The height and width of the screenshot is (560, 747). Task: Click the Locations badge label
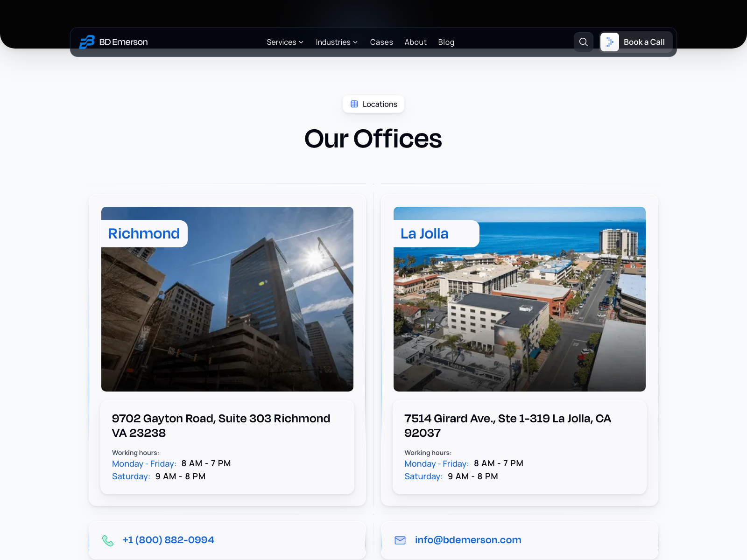click(x=380, y=104)
